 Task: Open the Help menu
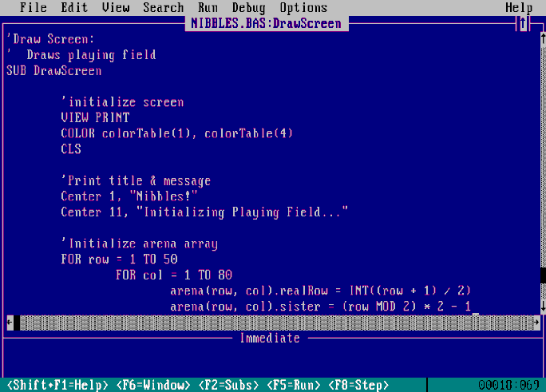pos(519,7)
